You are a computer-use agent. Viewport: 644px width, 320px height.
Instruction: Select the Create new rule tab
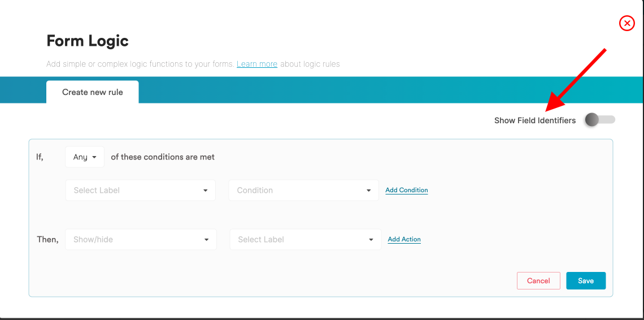pyautogui.click(x=93, y=92)
